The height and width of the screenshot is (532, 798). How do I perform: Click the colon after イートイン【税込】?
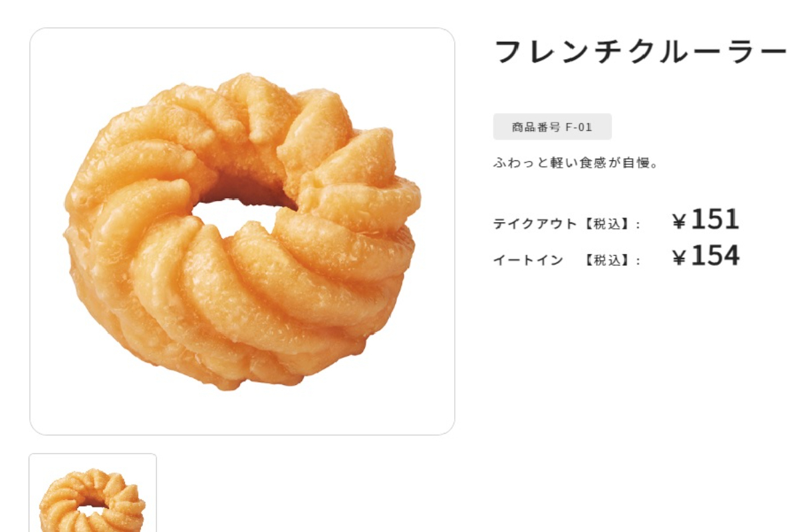click(638, 261)
